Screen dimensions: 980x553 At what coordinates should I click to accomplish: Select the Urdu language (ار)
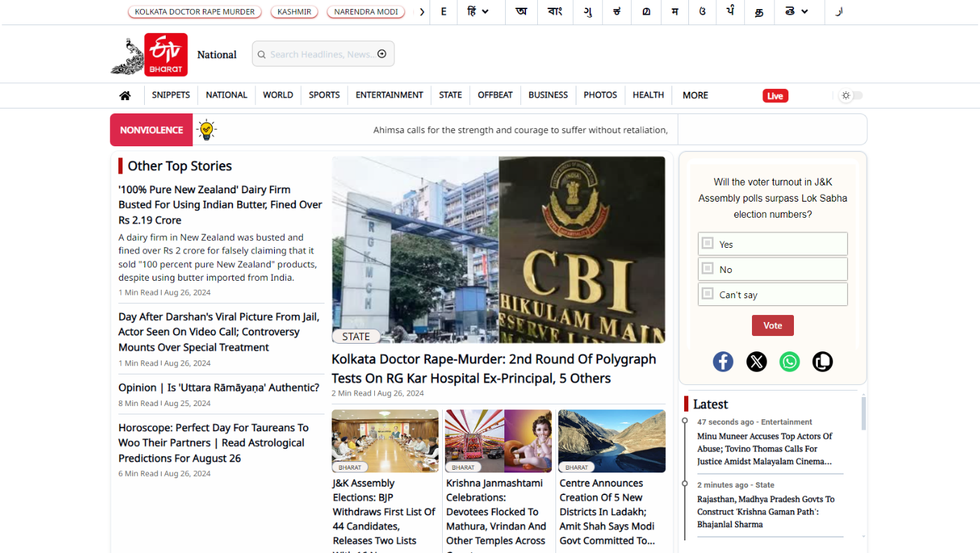pos(839,12)
